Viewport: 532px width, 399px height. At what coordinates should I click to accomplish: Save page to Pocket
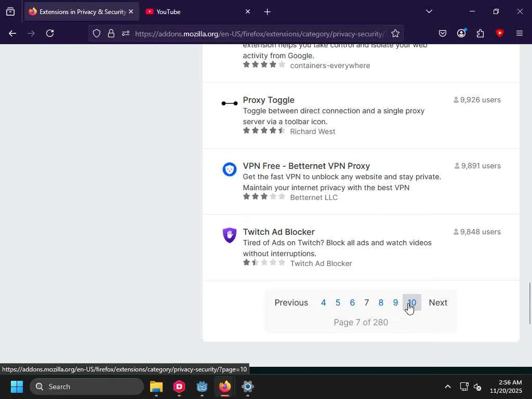443,33
